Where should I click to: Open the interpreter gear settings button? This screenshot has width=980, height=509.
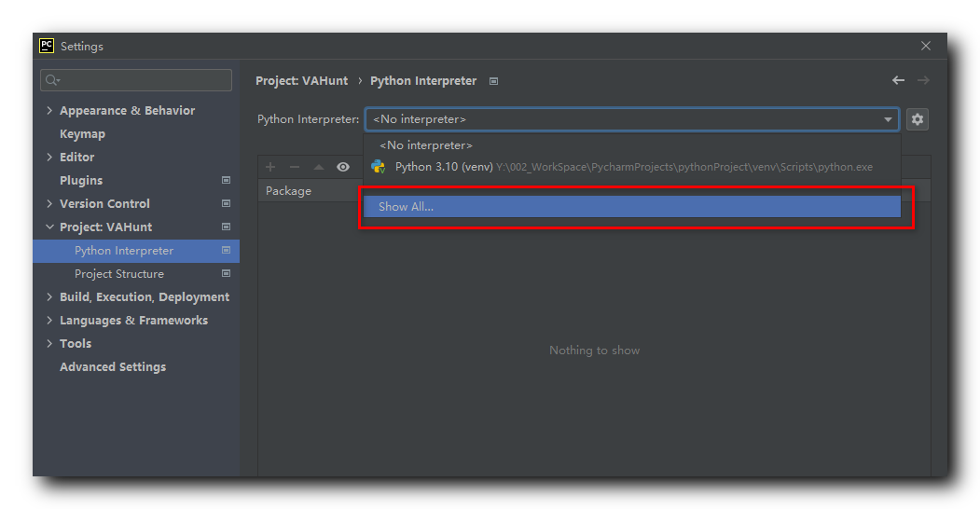[917, 119]
